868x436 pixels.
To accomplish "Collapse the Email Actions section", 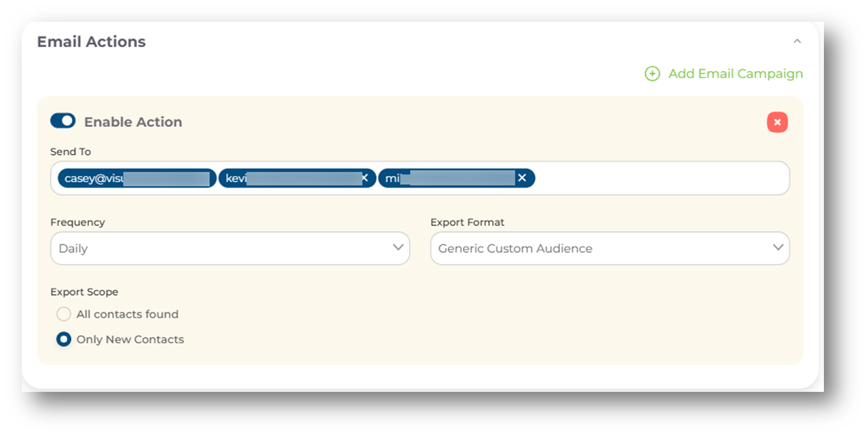I will point(797,41).
